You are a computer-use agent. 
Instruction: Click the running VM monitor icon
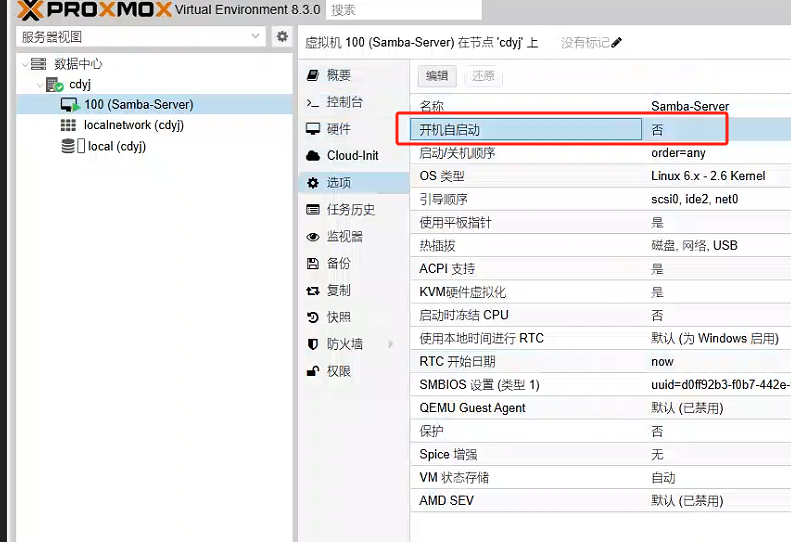[70, 104]
